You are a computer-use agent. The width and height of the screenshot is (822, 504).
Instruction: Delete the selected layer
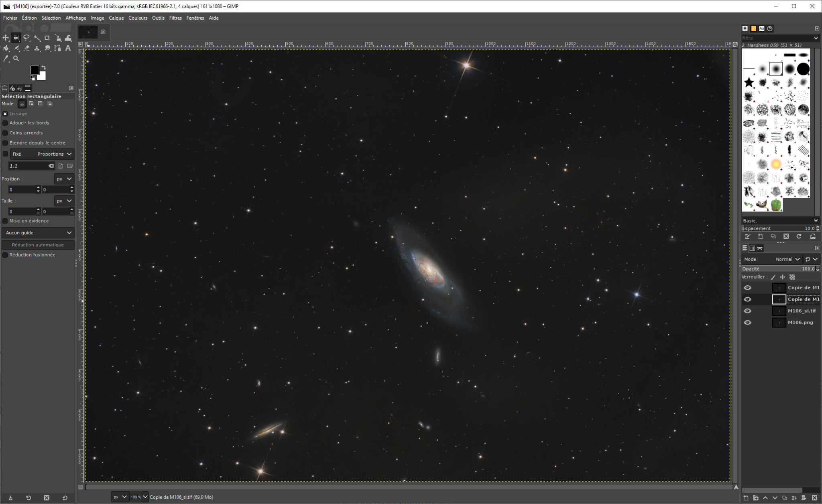814,498
